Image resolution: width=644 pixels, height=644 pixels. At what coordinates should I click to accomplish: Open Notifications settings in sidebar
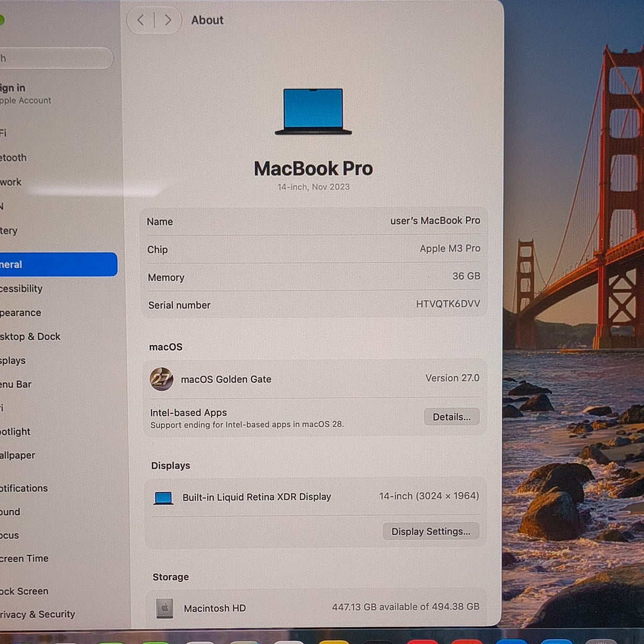click(x=24, y=488)
